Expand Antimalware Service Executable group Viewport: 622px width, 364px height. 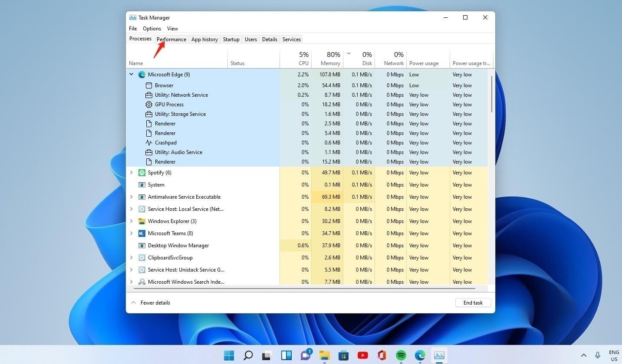[132, 197]
